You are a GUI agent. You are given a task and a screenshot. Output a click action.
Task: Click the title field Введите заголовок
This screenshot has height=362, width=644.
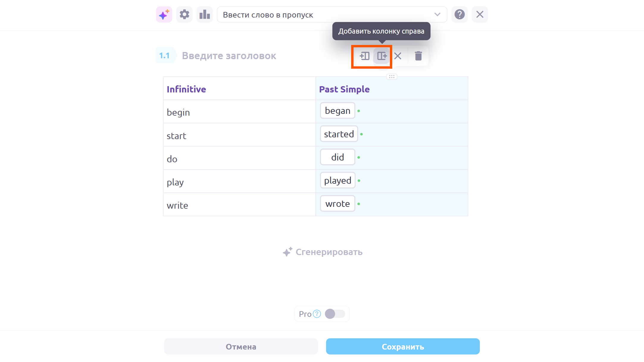click(229, 56)
